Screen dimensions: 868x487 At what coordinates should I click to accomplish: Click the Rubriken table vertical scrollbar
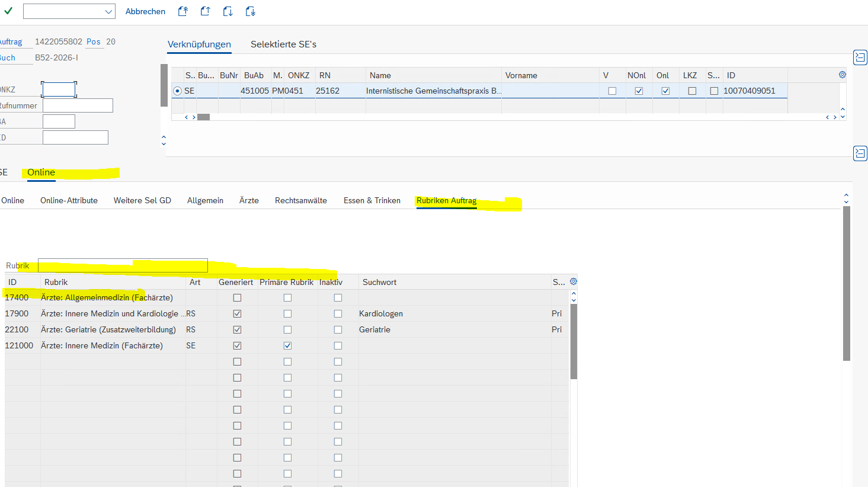574,342
